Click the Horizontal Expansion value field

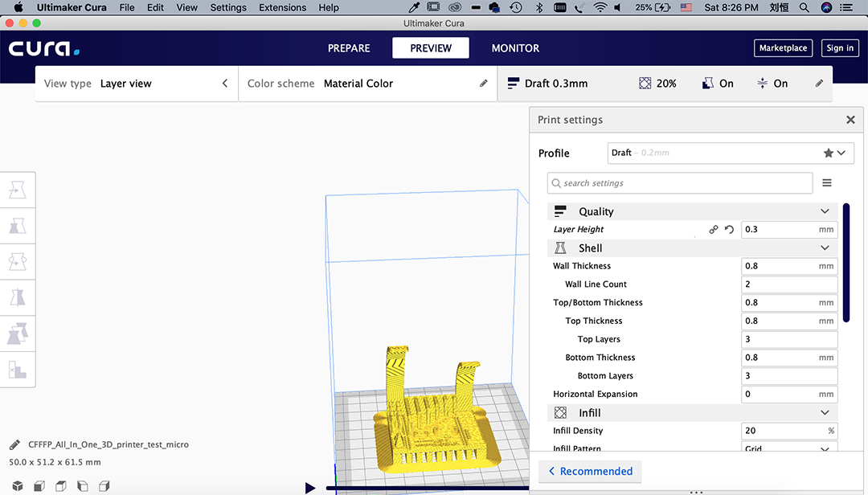(x=789, y=394)
